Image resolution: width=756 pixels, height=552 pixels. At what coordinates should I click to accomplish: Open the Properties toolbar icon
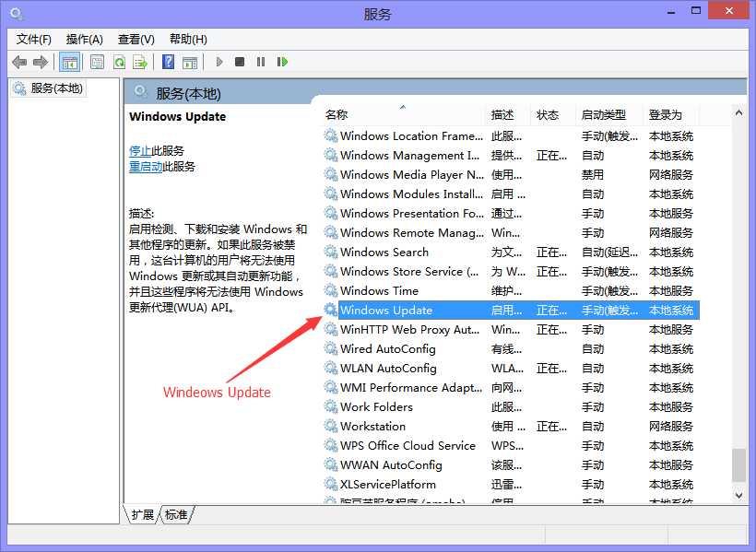[98, 62]
